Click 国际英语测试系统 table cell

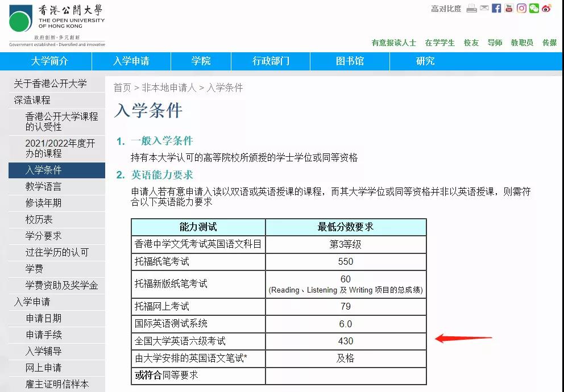click(x=198, y=324)
